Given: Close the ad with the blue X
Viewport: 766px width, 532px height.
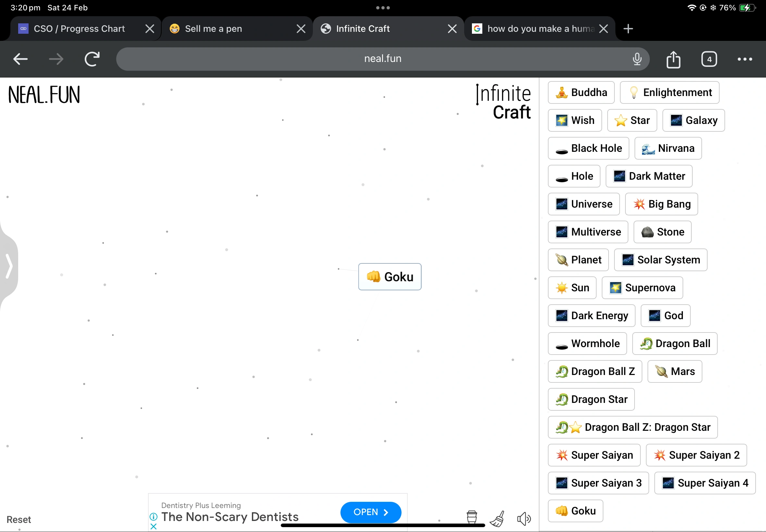Looking at the screenshot, I should (x=154, y=526).
